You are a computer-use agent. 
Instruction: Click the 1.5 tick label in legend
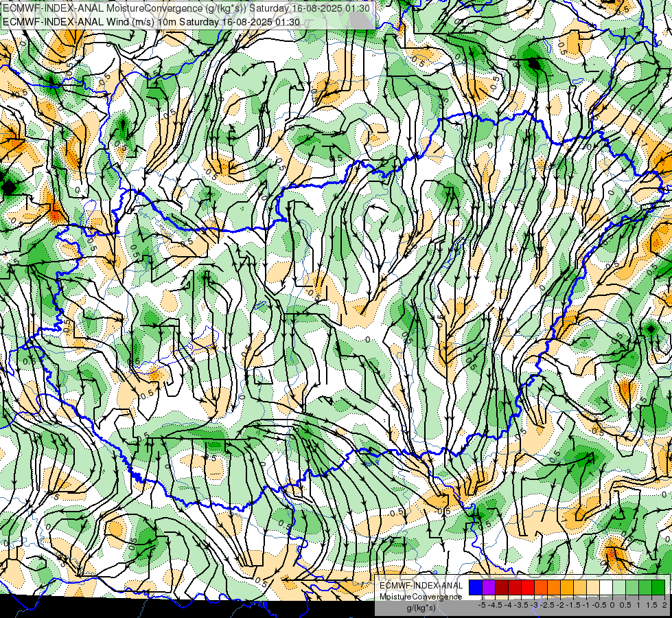[x=651, y=605]
